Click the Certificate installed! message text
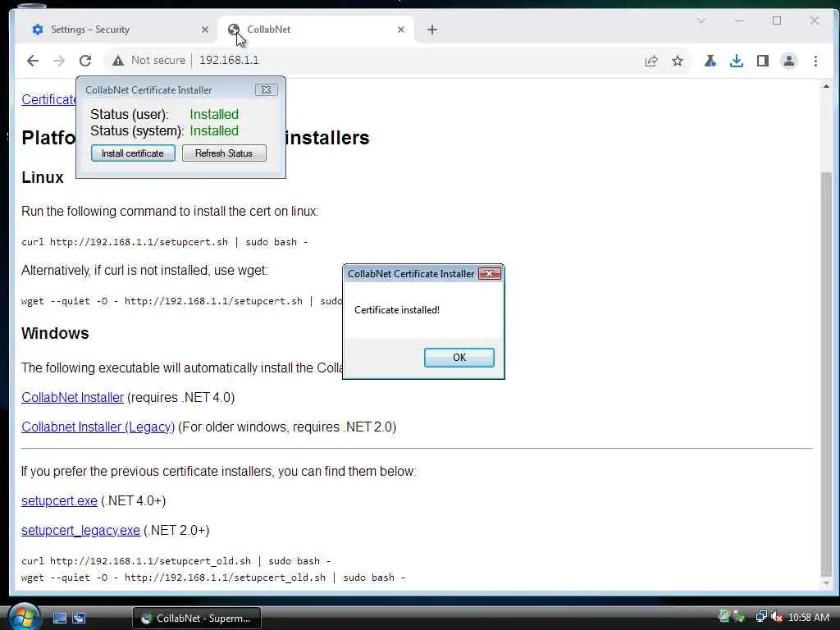Viewport: 840px width, 630px height. point(397,309)
